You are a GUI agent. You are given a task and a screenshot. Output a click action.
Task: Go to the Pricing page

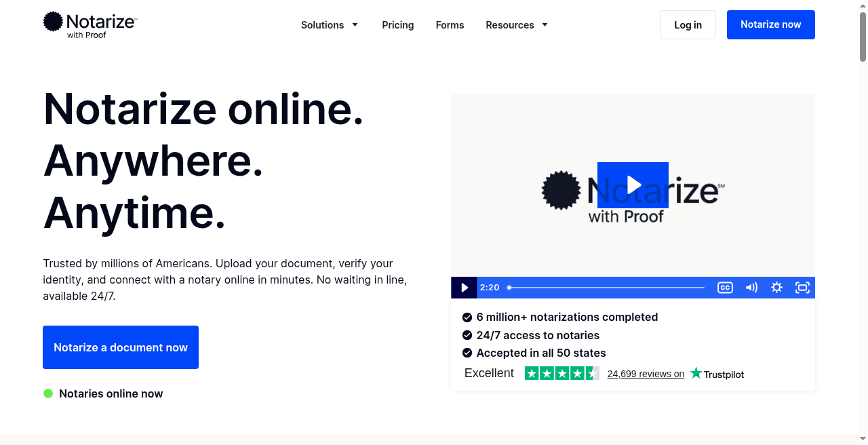398,25
